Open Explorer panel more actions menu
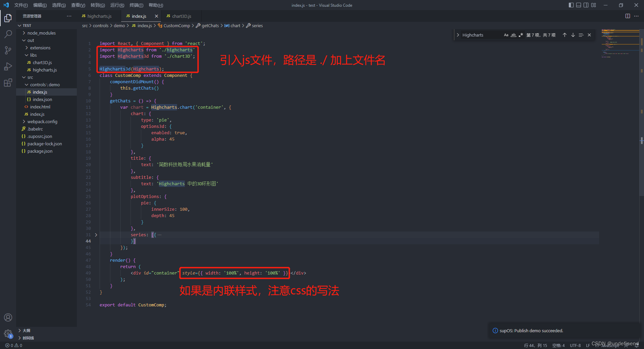Image resolution: width=644 pixels, height=349 pixels. click(69, 16)
